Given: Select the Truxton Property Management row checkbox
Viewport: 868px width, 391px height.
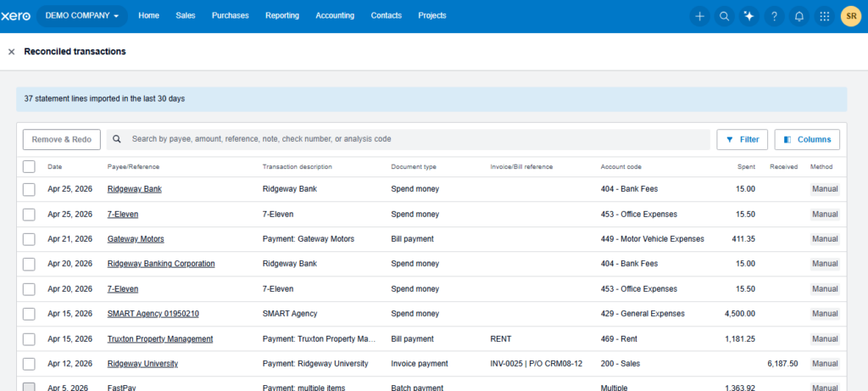Looking at the screenshot, I should (29, 339).
